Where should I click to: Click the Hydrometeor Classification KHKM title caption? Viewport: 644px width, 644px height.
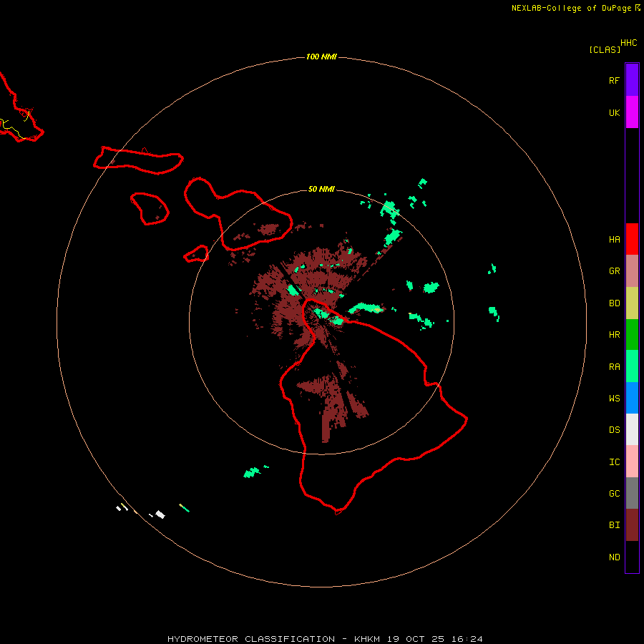(325, 639)
